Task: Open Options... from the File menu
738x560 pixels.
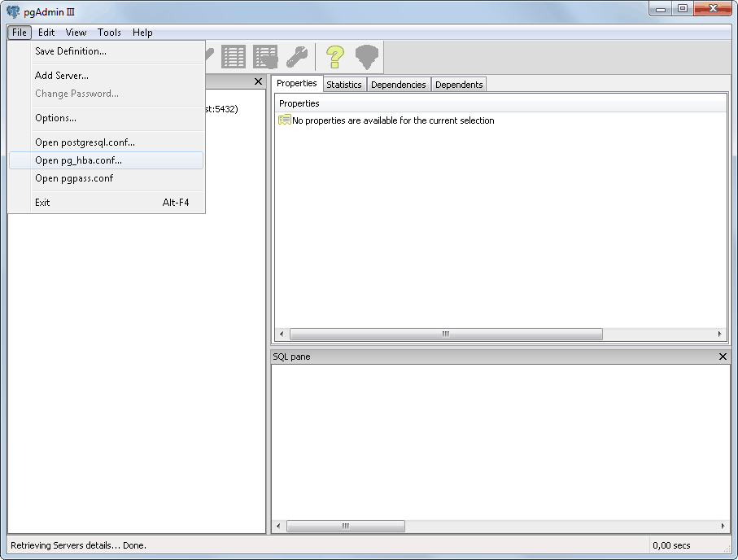Action: [56, 118]
